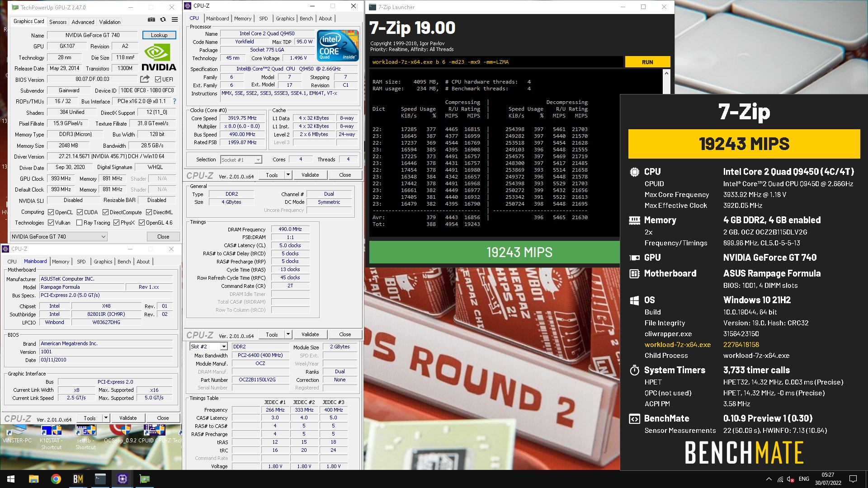Image resolution: width=868 pixels, height=488 pixels.
Task: Click Close in the CPU-Z Memory window
Action: 345,334
